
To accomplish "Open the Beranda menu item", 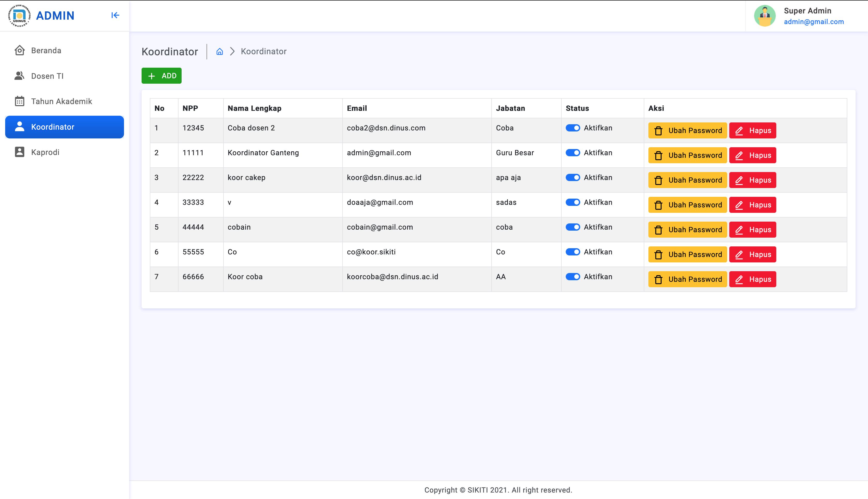I will (x=64, y=50).
